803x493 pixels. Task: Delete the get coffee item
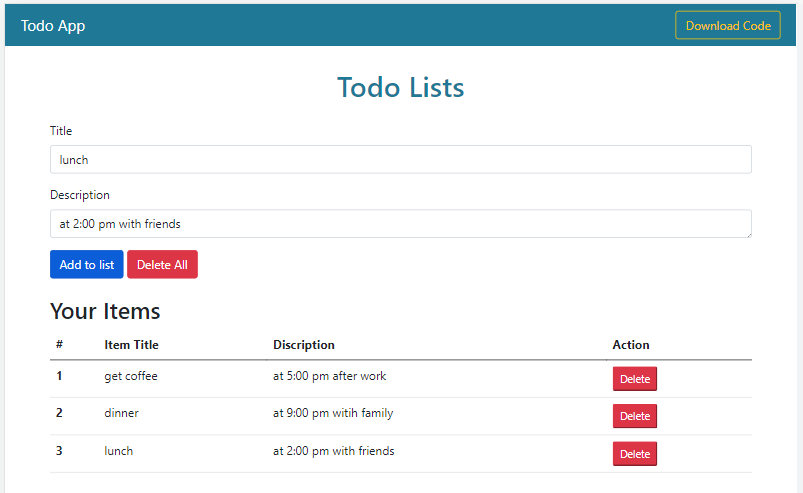click(x=635, y=379)
